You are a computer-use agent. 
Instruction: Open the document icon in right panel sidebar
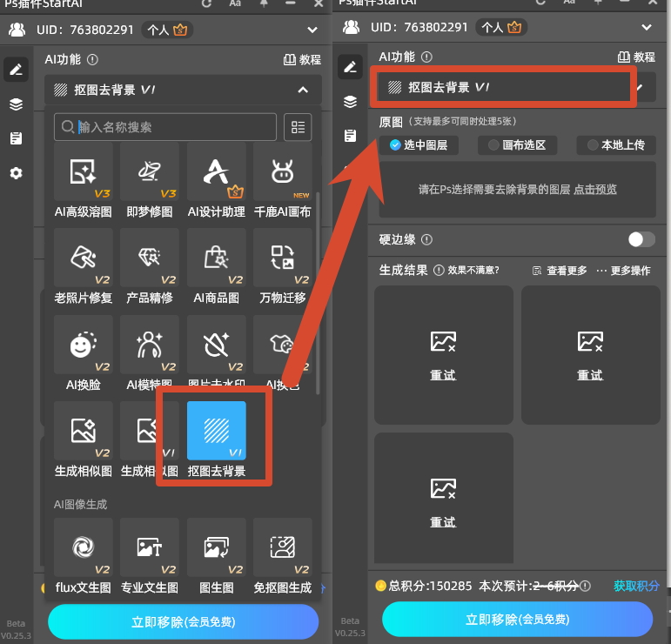point(350,136)
